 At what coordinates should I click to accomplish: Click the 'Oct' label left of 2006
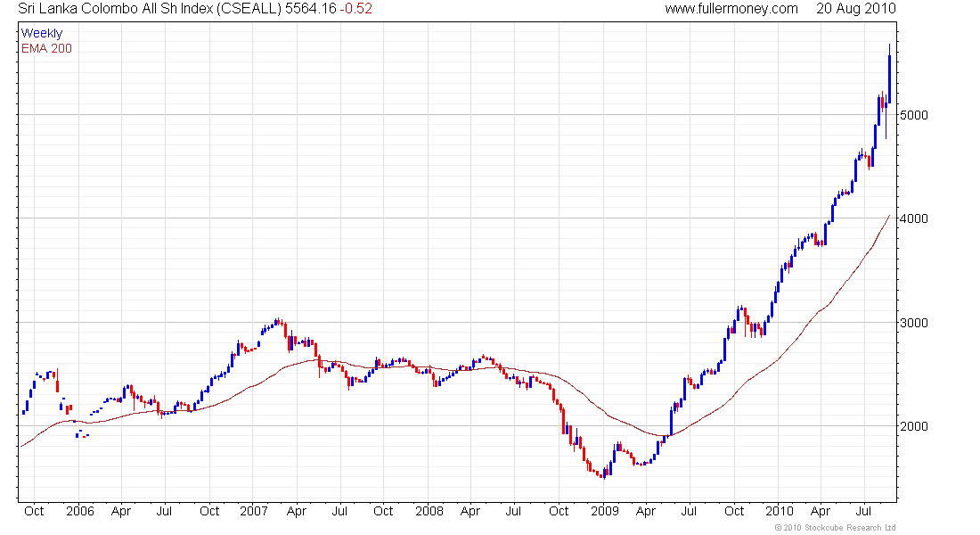(34, 511)
